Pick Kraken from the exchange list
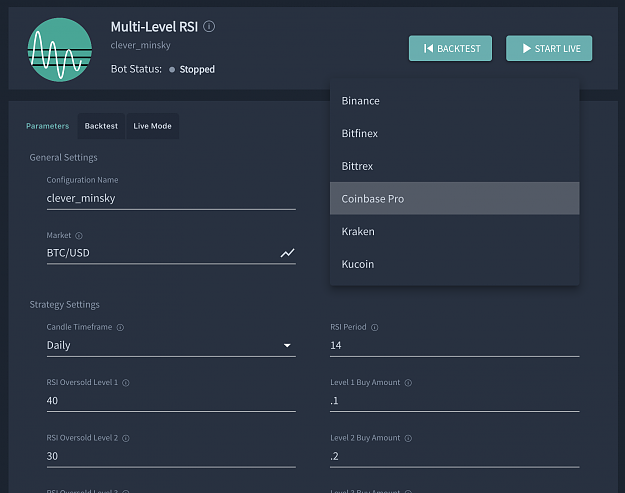This screenshot has height=493, width=625. [454, 231]
